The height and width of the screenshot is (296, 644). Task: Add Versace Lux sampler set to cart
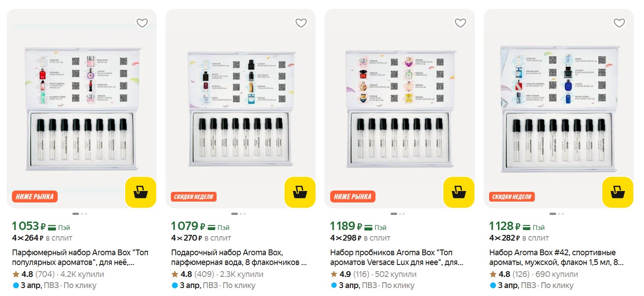[x=458, y=192]
